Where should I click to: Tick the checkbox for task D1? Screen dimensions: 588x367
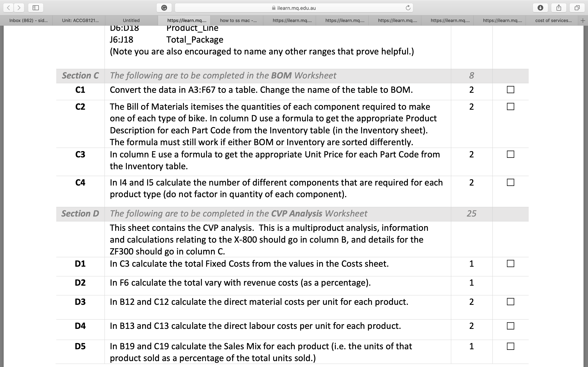click(x=510, y=263)
